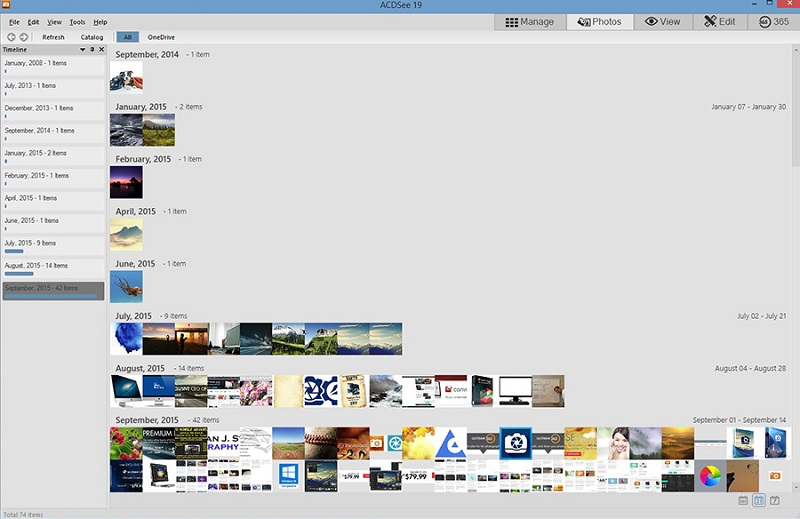Click the Refresh button
This screenshot has height=519, width=800.
[x=53, y=37]
